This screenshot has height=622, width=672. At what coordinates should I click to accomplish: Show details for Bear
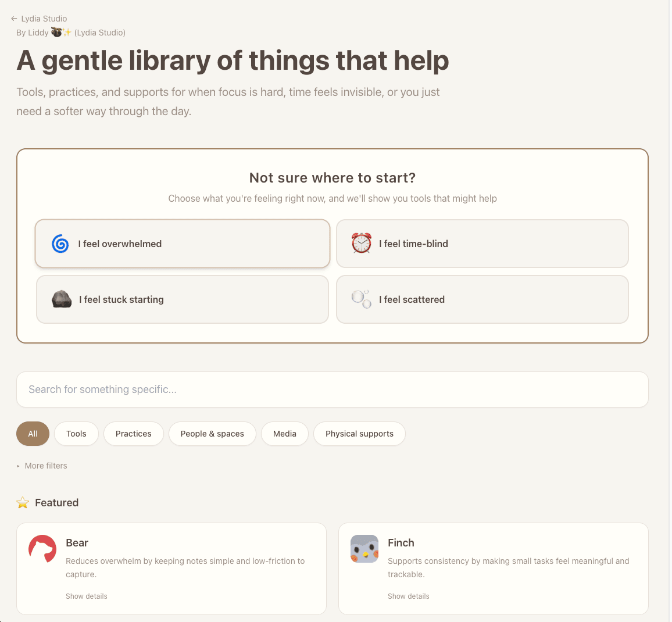click(x=86, y=596)
